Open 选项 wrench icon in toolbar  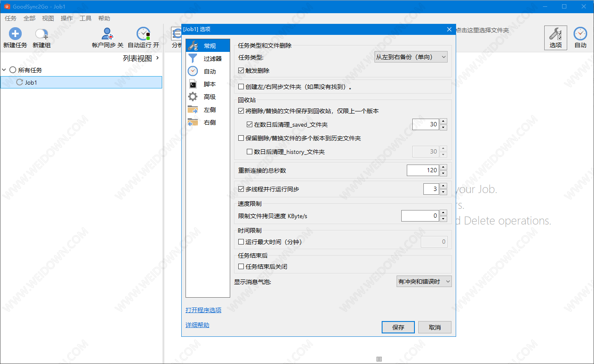[x=555, y=34]
